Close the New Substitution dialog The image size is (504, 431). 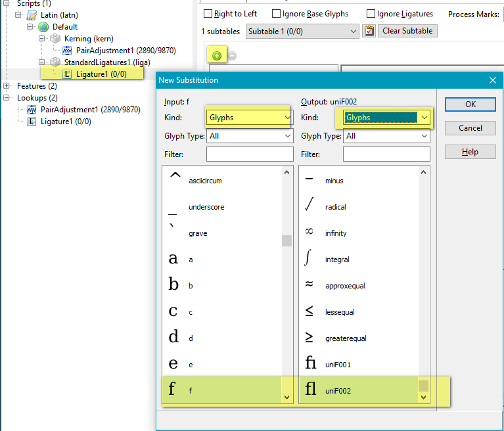click(493, 80)
